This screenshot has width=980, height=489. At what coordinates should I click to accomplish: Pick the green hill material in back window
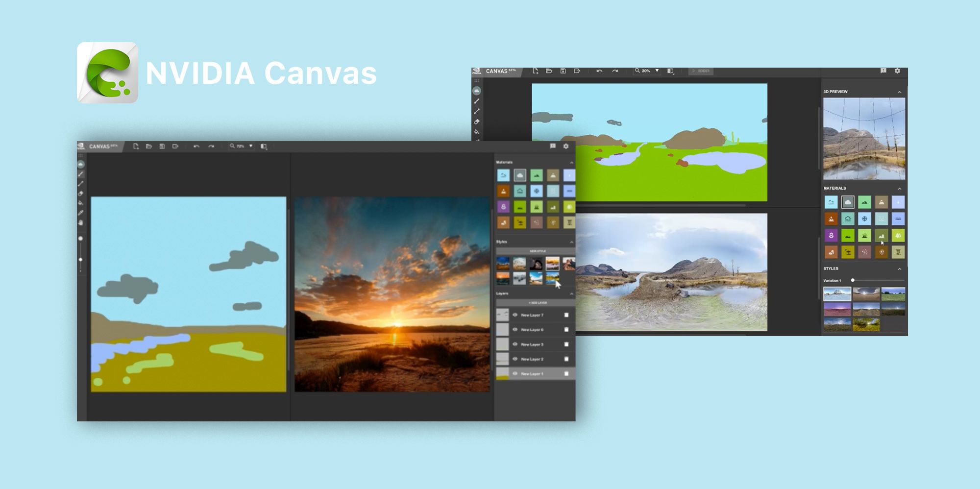864,202
